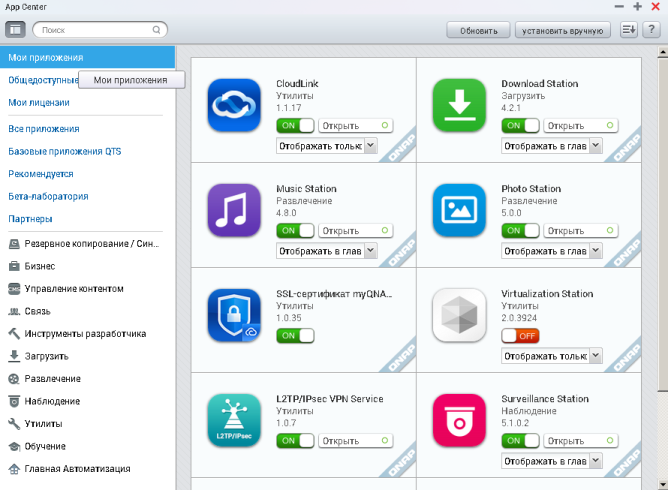668x490 pixels.
Task: Click the CloudLink app icon
Action: pyautogui.click(x=234, y=105)
